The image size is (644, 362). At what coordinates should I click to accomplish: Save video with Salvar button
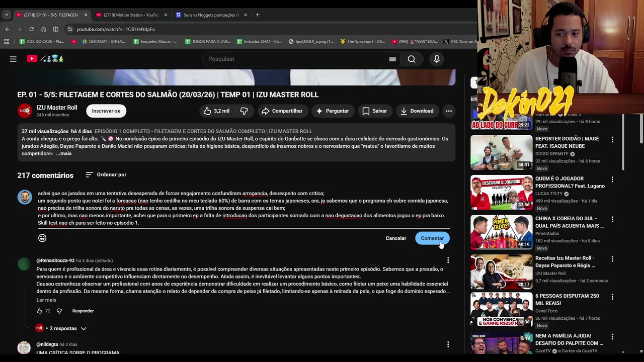[374, 111]
